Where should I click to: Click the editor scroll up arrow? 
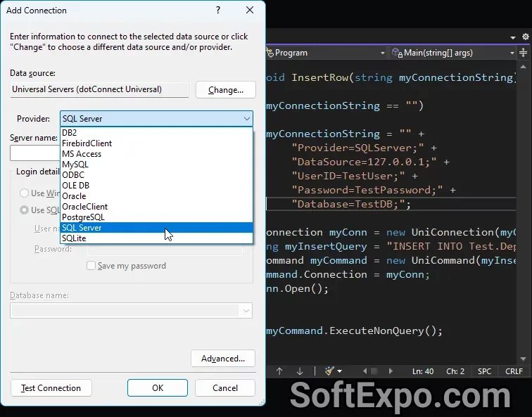pyautogui.click(x=523, y=67)
